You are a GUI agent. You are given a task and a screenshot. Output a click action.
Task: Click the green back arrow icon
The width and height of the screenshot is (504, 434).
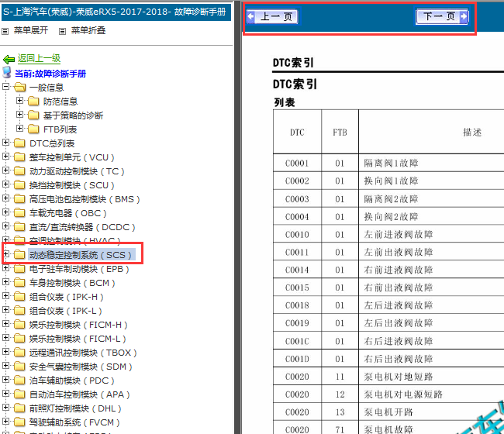tap(9, 60)
